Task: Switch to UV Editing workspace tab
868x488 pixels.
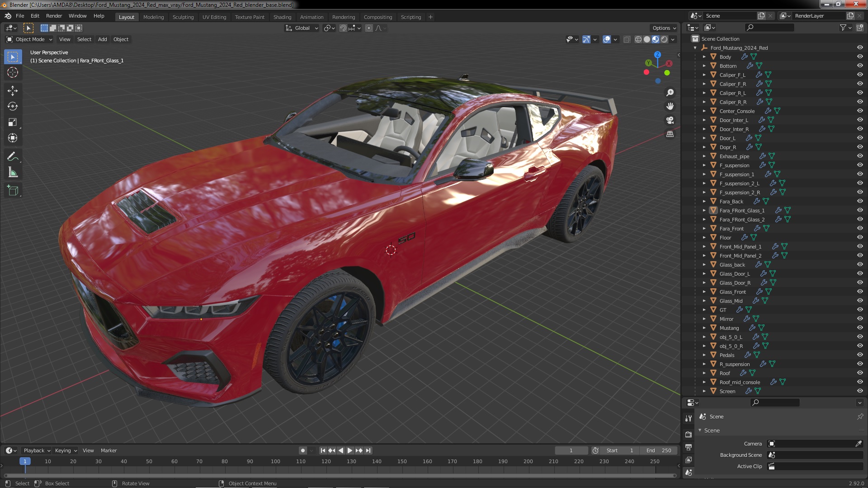Action: (214, 17)
